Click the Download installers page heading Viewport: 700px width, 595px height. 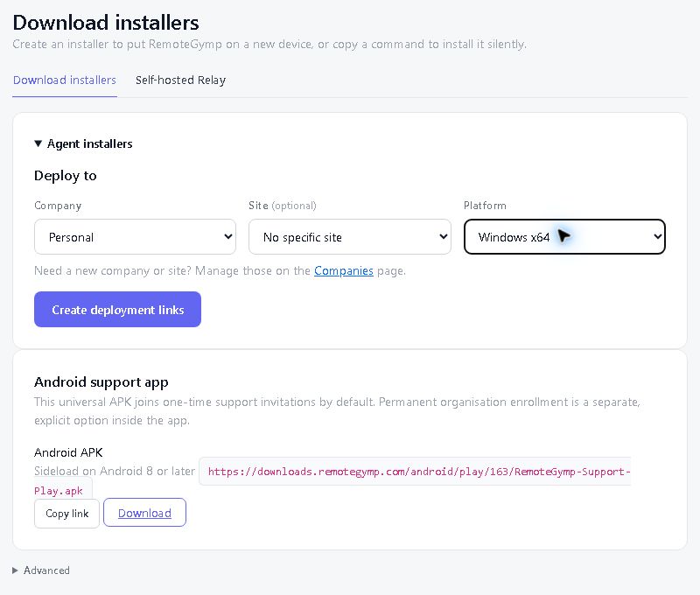click(x=106, y=23)
